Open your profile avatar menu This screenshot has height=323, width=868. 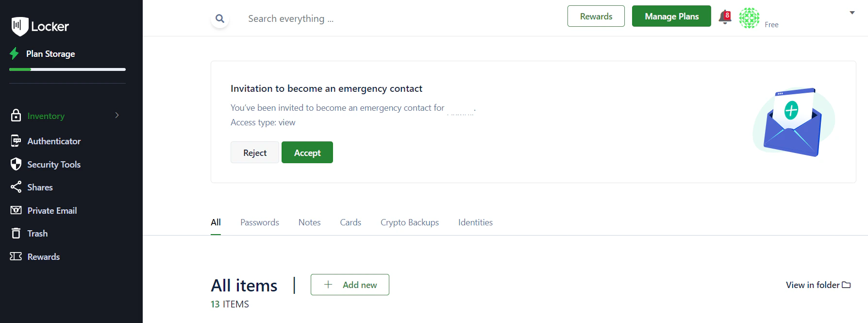pyautogui.click(x=749, y=18)
